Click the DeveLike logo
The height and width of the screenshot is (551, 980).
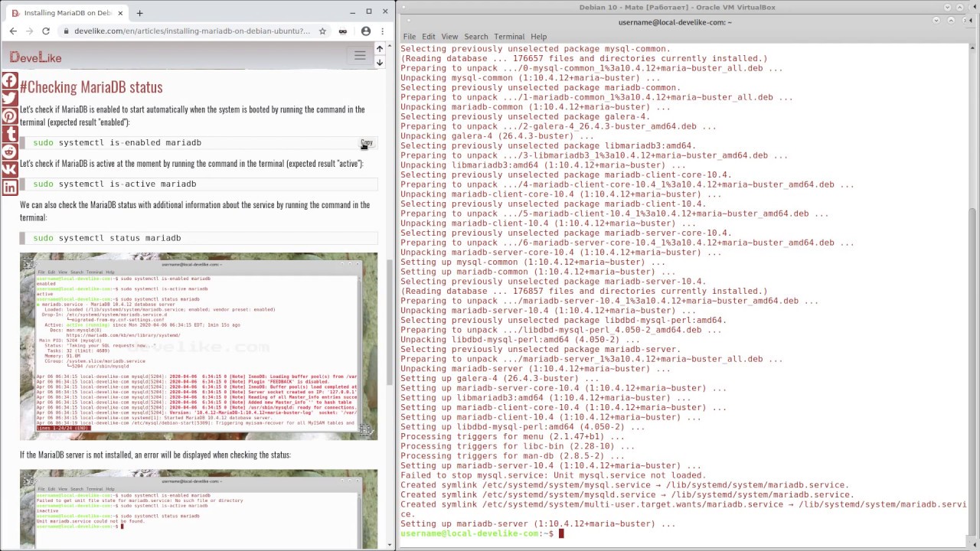tap(35, 57)
